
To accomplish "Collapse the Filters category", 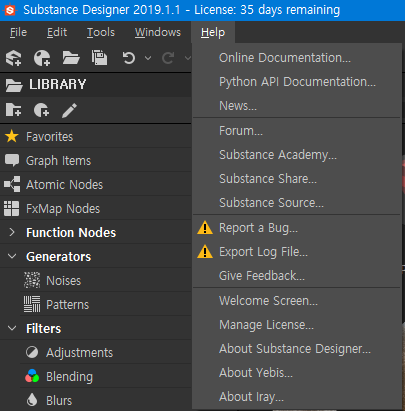I will (12, 328).
